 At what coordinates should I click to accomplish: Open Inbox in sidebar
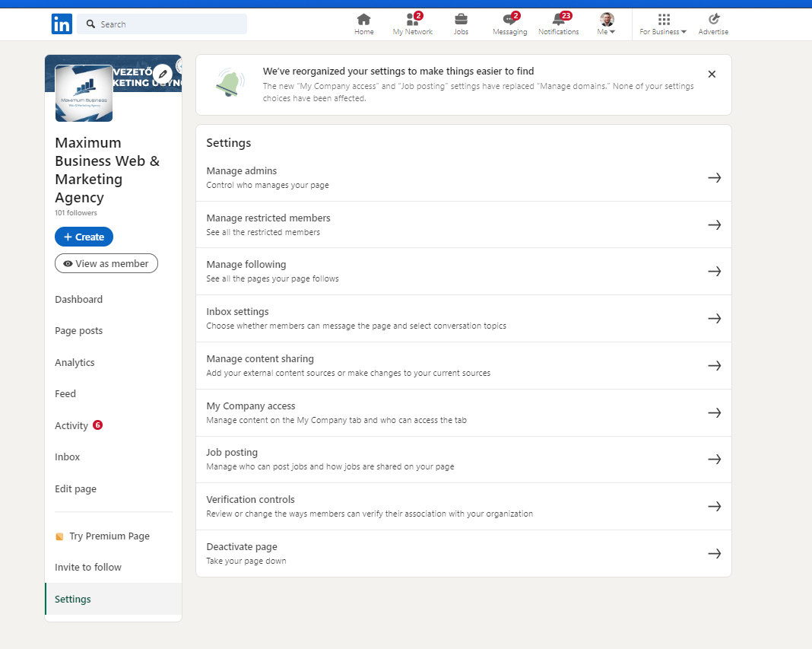(68, 457)
